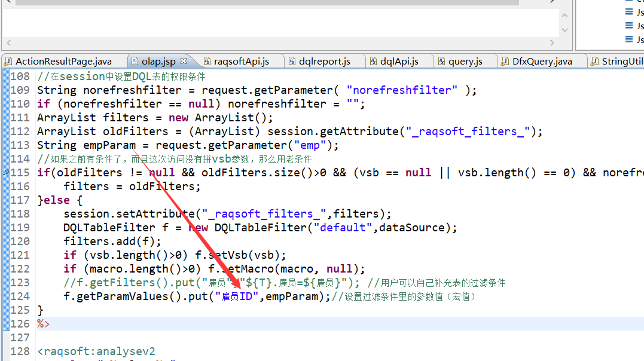Click 'filters = oldFilters;' on line 116

[132, 186]
